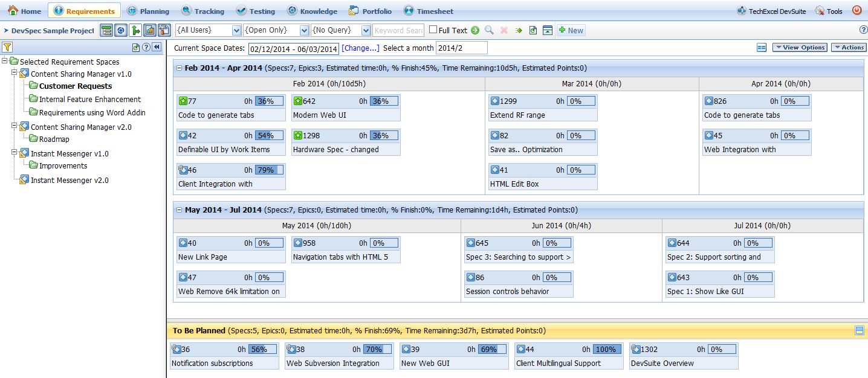The image size is (868, 378).
Task: Click the New button
Action: point(571,30)
